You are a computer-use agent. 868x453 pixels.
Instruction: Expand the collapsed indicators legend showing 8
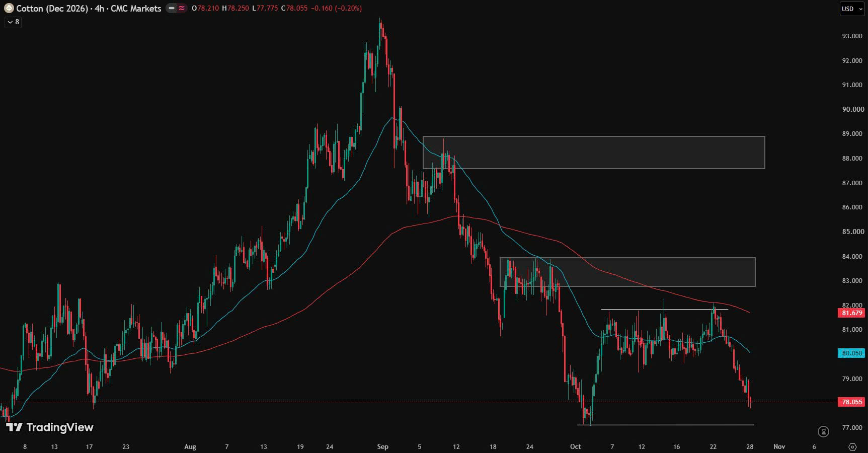pyautogui.click(x=13, y=22)
